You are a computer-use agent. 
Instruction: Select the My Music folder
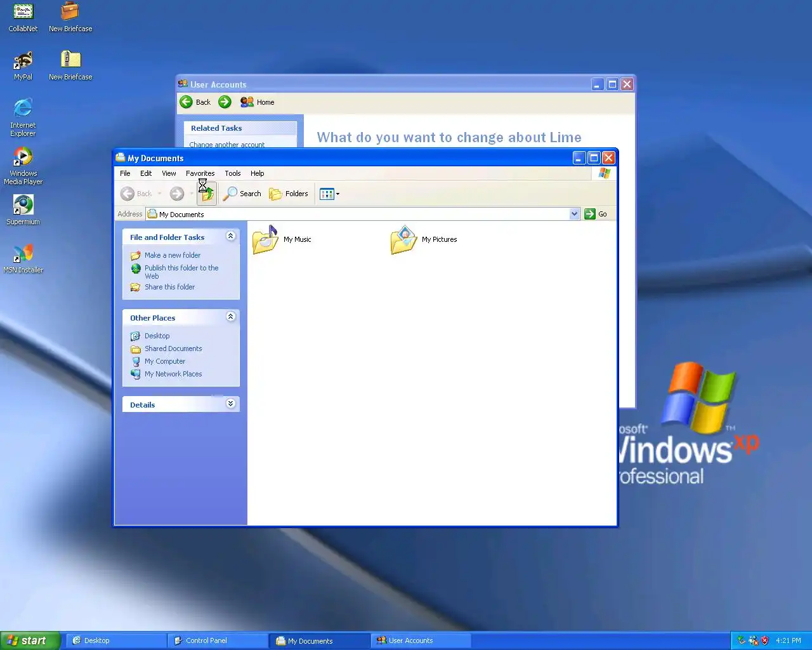point(282,239)
